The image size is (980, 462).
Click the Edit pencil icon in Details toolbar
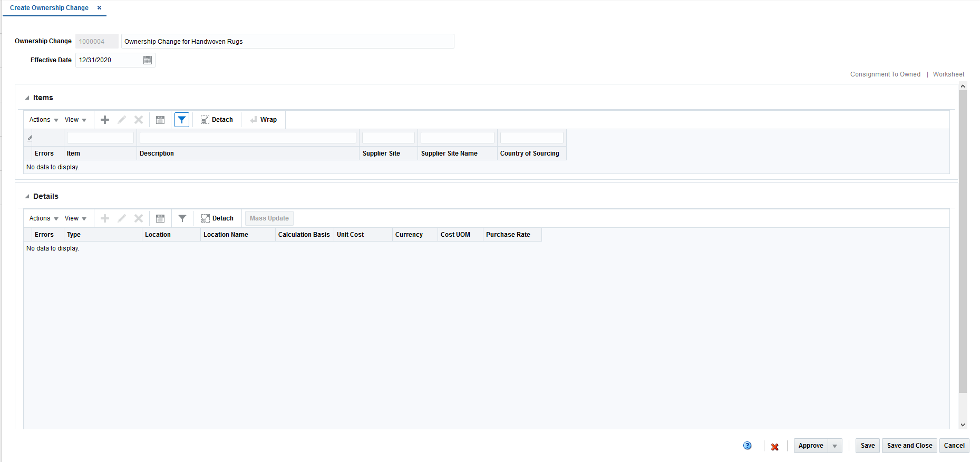pos(122,218)
